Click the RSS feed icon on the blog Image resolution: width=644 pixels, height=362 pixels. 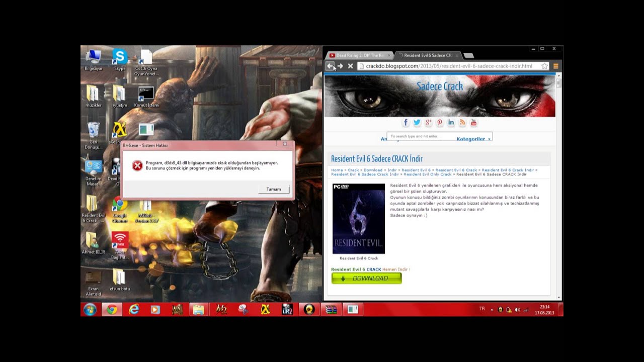tap(462, 123)
